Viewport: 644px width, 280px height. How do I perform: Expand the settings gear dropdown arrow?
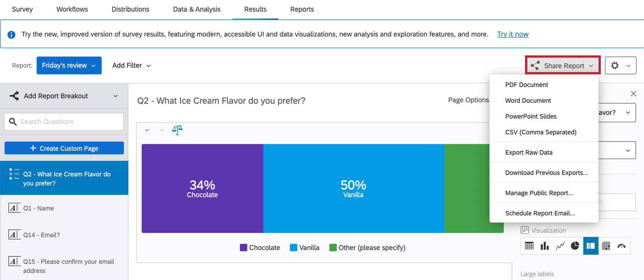coord(628,65)
